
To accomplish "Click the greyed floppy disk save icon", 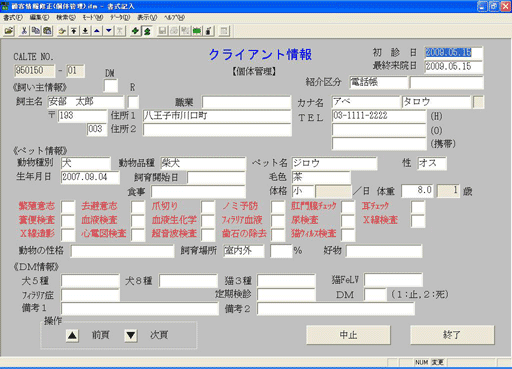I will (162, 31).
